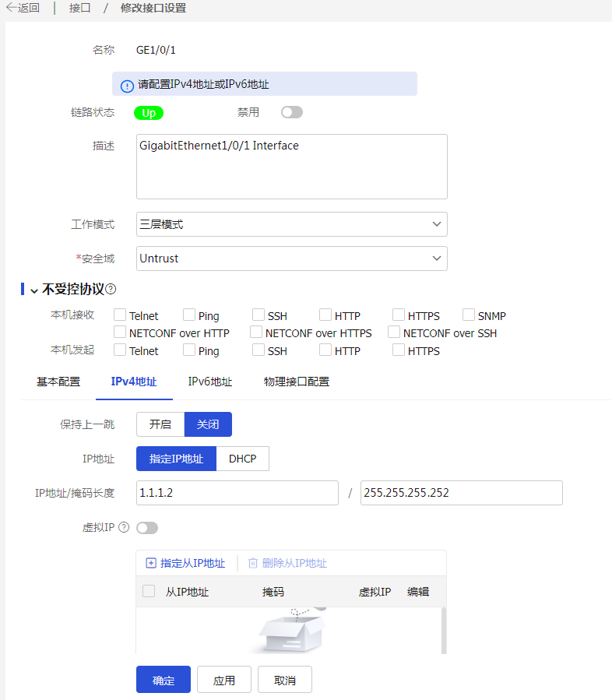612x700 pixels.
Task: Check NETCONF over HTTPS checkbox
Action: [257, 332]
